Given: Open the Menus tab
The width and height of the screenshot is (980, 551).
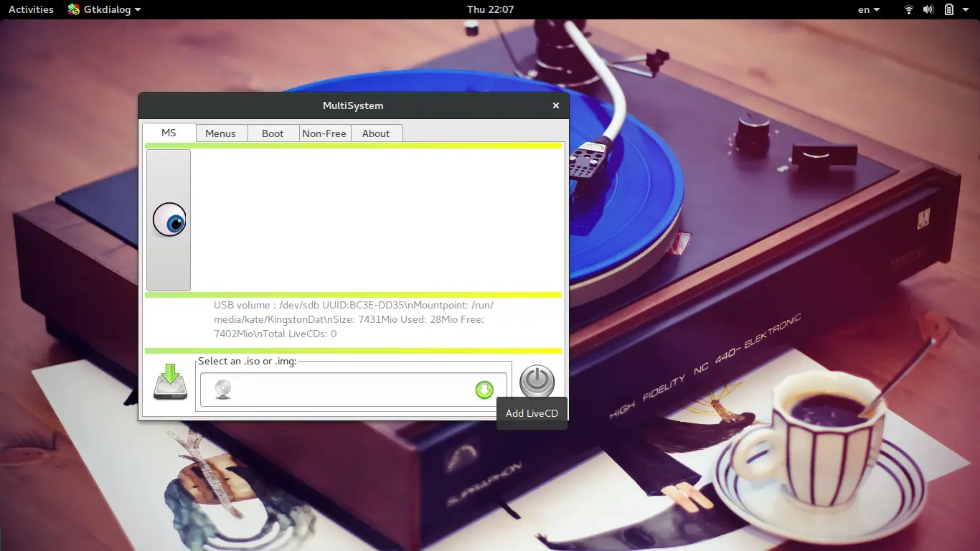Looking at the screenshot, I should tap(220, 133).
